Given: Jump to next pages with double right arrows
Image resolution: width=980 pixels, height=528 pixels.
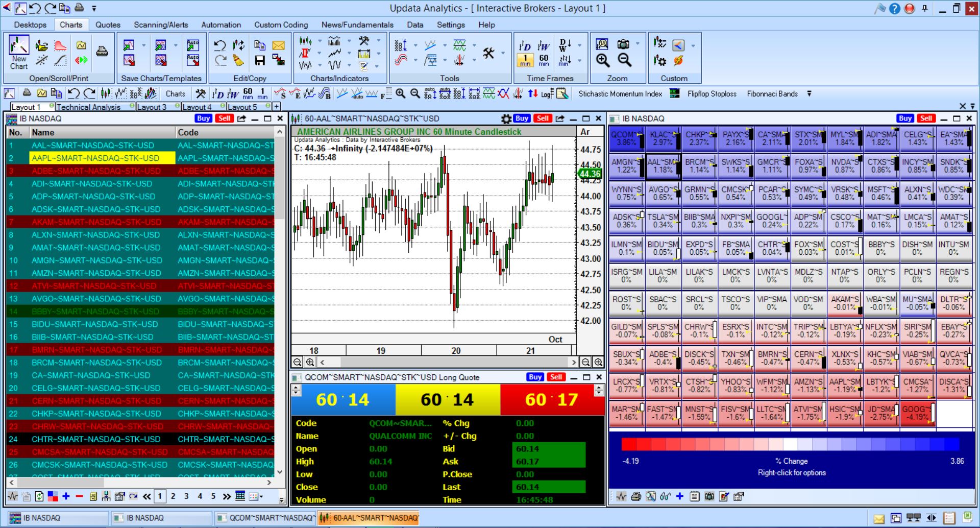Looking at the screenshot, I should click(227, 496).
